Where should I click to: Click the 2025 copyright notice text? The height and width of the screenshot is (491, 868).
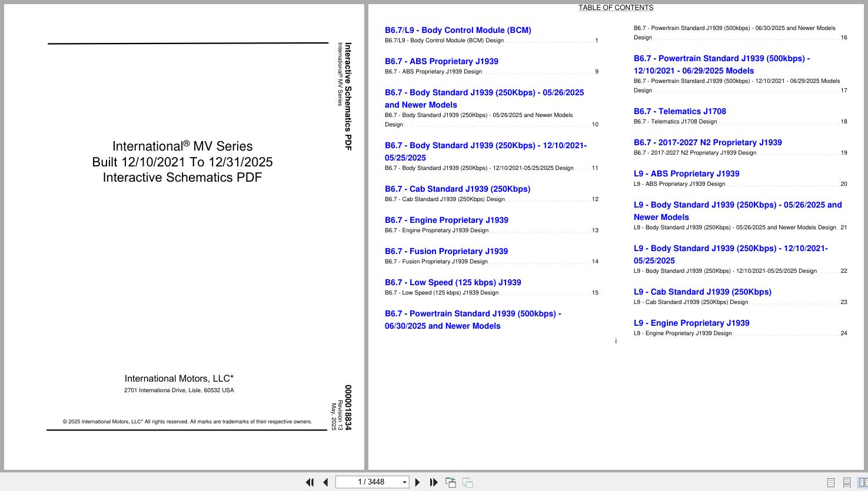[x=187, y=422]
